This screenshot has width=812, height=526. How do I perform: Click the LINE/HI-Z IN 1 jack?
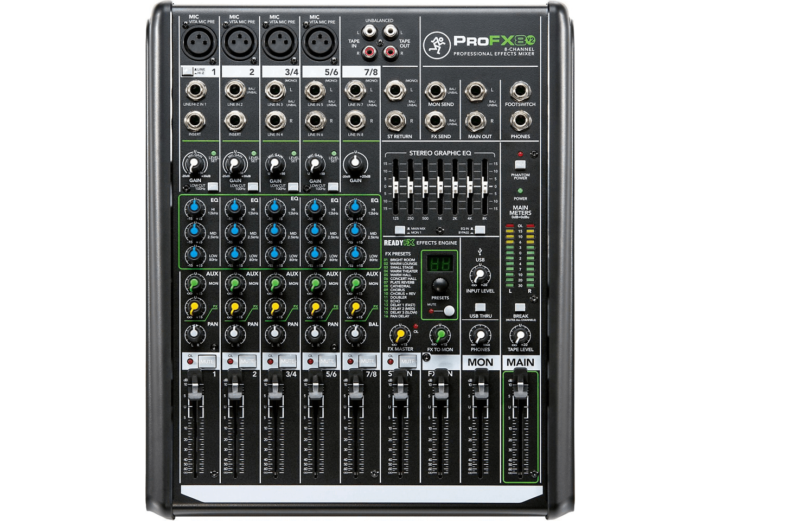[x=195, y=91]
